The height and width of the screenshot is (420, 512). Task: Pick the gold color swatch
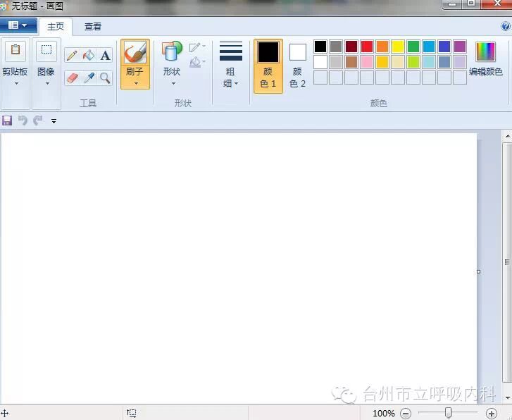pos(382,62)
